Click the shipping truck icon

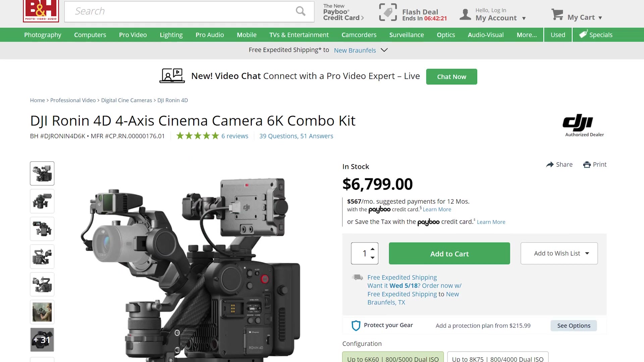(x=358, y=277)
